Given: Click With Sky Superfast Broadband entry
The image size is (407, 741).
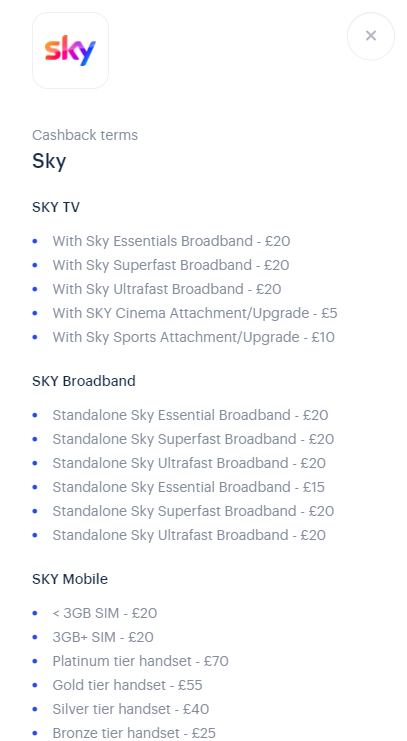Looking at the screenshot, I should pos(171,265).
